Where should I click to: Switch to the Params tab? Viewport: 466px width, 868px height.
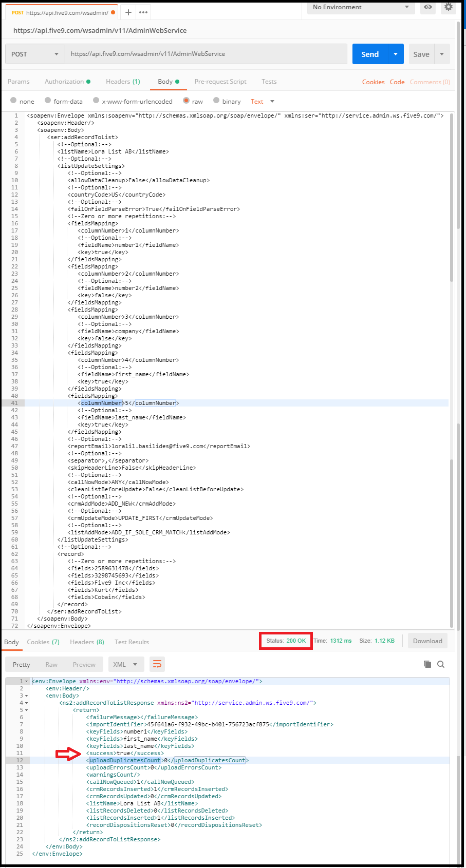(18, 82)
